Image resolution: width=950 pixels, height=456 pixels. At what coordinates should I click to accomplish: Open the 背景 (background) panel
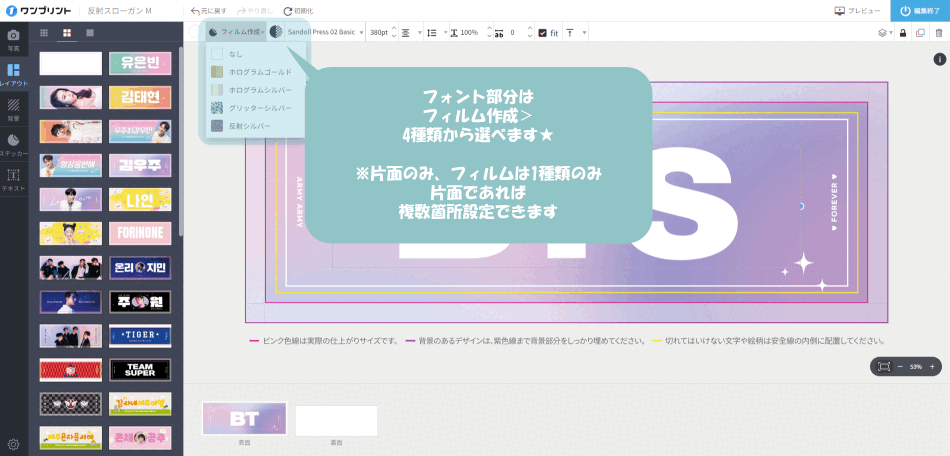[x=13, y=108]
